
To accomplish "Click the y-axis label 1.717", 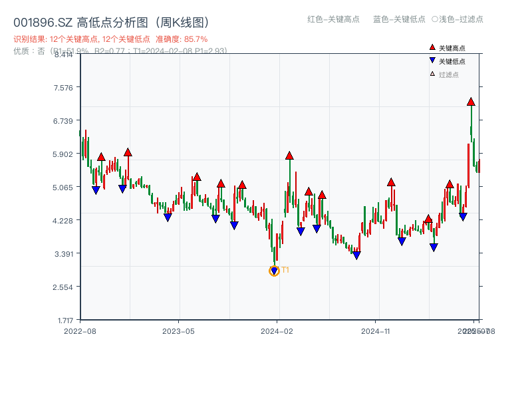I will point(65,321).
